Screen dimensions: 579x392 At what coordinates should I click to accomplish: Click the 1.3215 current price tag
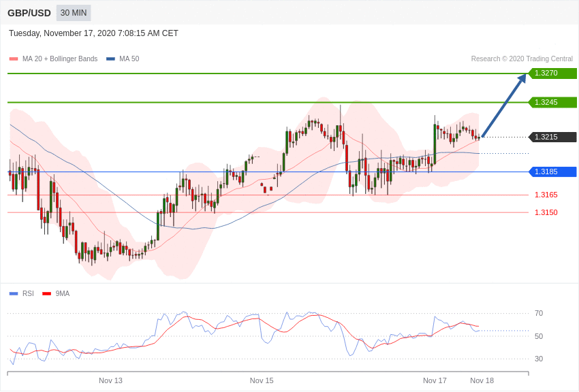(552, 137)
